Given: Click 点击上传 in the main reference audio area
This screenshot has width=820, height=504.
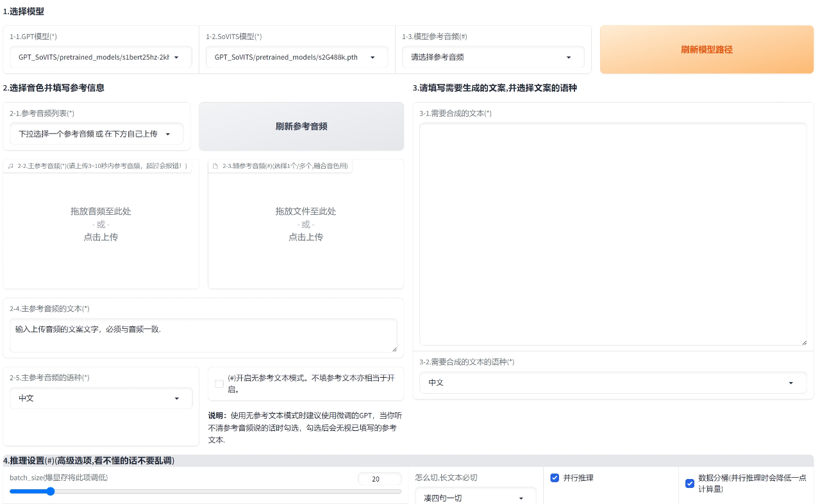Looking at the screenshot, I should (101, 237).
